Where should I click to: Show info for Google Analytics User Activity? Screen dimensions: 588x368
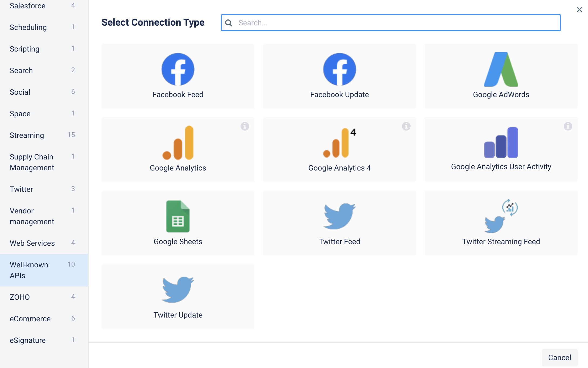click(568, 126)
